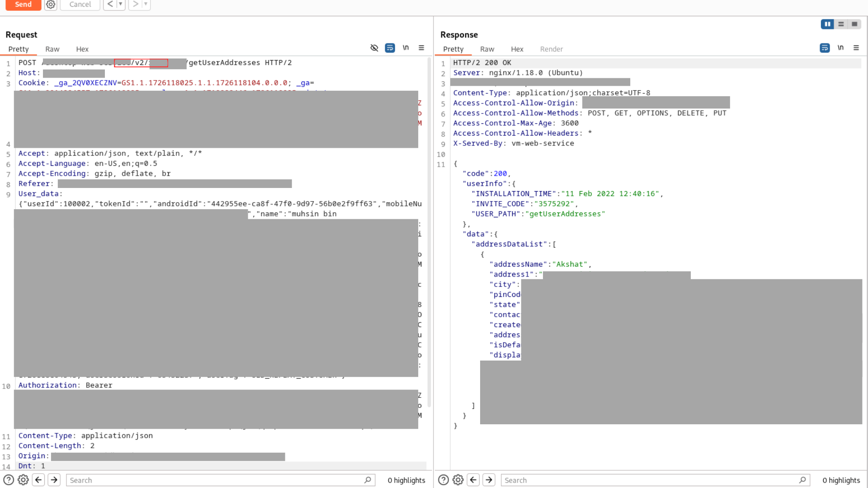The image size is (868, 488).
Task: Switch to the Request Hex tab
Action: pos(82,49)
